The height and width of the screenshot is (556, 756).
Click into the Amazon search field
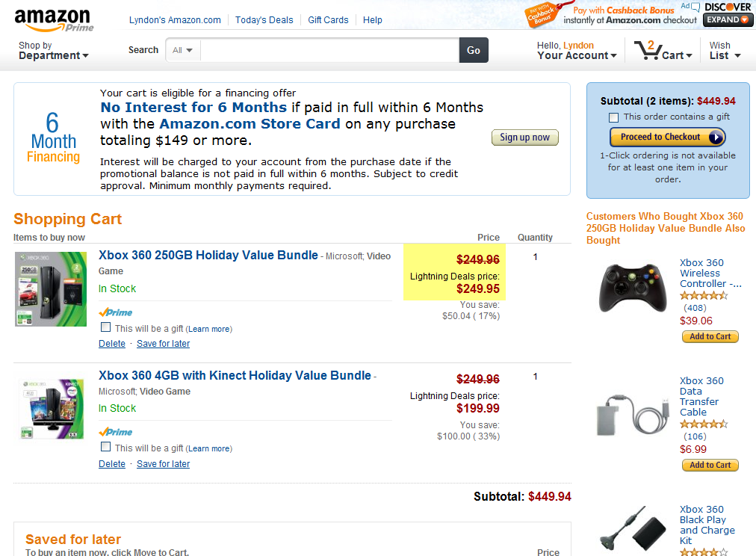coord(329,50)
